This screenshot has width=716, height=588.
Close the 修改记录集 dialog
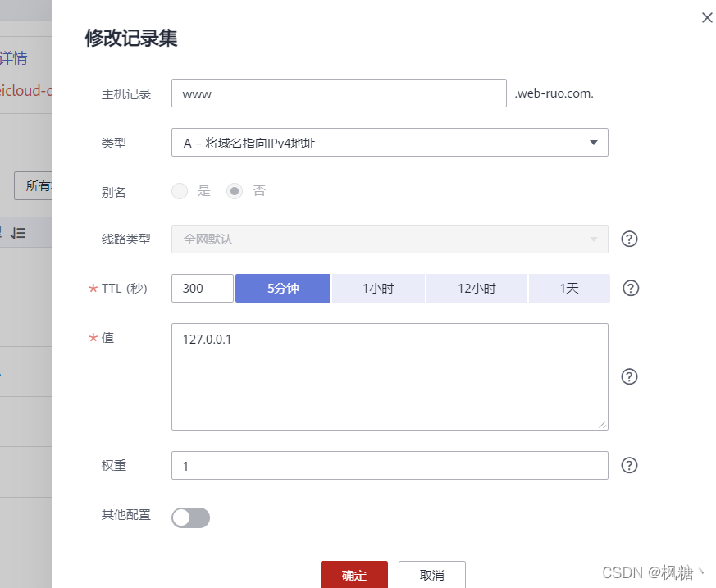[707, 17]
